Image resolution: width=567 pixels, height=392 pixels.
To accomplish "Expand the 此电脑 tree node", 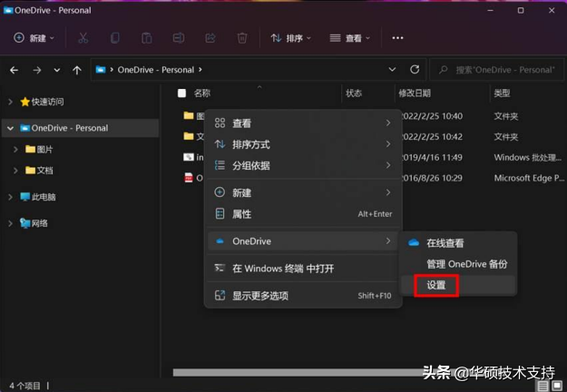I will pyautogui.click(x=11, y=197).
